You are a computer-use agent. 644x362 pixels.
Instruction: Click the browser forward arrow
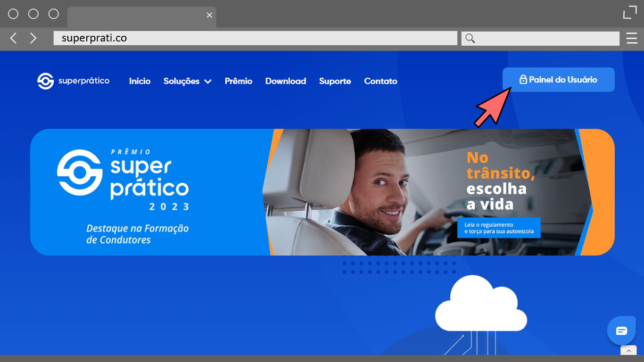33,38
